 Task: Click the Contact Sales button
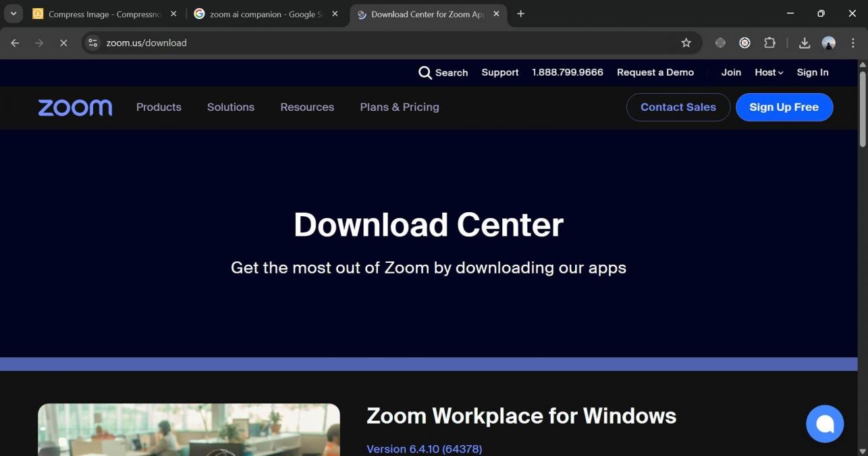pyautogui.click(x=678, y=107)
